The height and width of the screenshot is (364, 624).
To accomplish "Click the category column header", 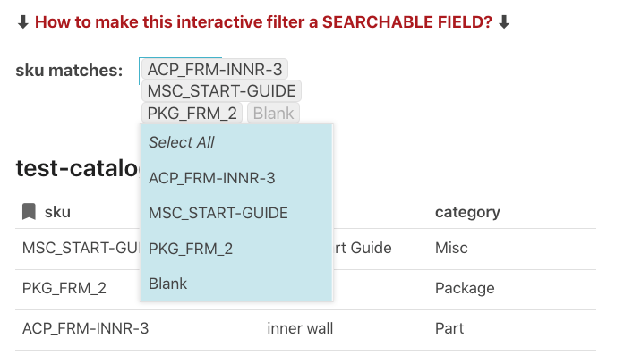I will tap(467, 212).
